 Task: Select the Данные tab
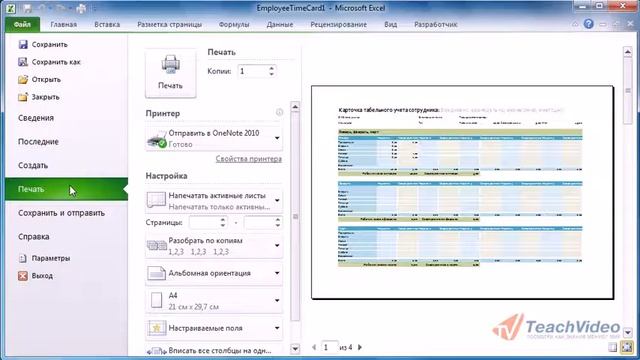point(280,24)
